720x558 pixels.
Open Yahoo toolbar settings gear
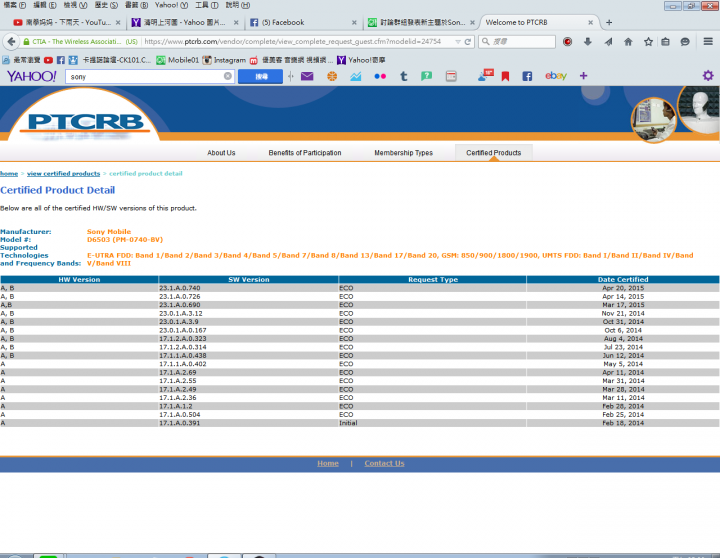(x=708, y=76)
